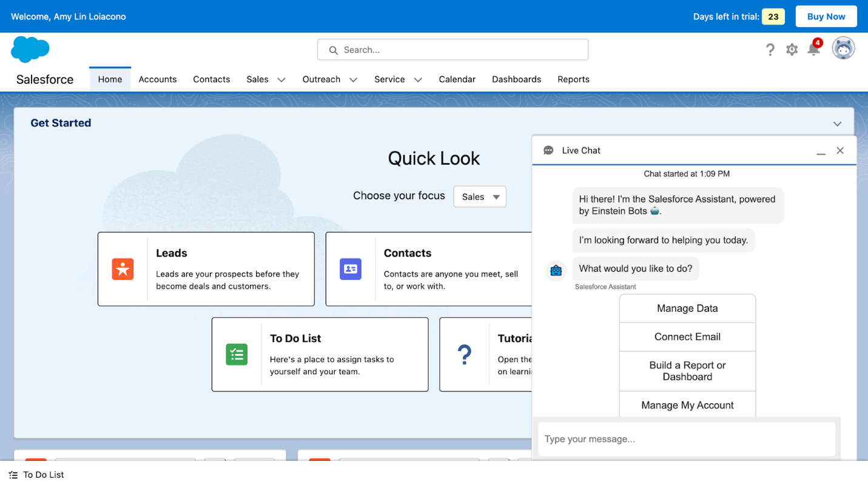Open the setup gear icon
This screenshot has height=488, width=868.
[792, 50]
